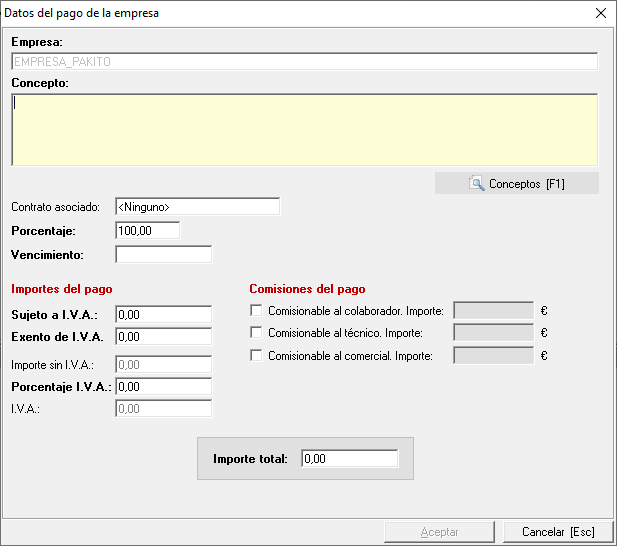Close the Datos del pago dialog
617x546 pixels.
click(x=600, y=13)
